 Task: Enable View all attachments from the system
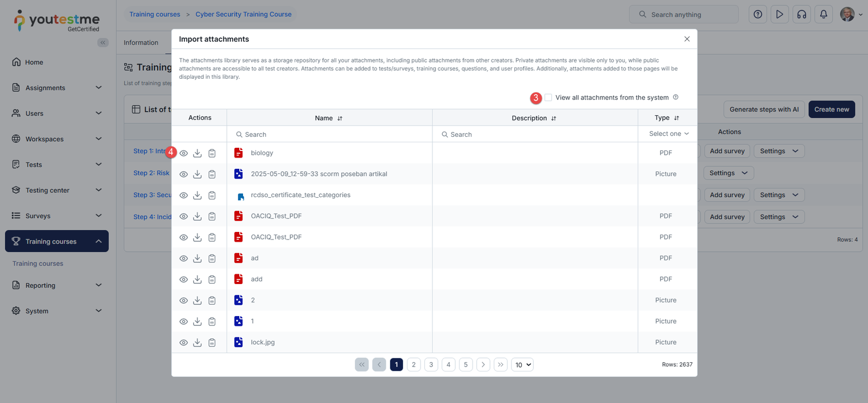click(x=548, y=98)
